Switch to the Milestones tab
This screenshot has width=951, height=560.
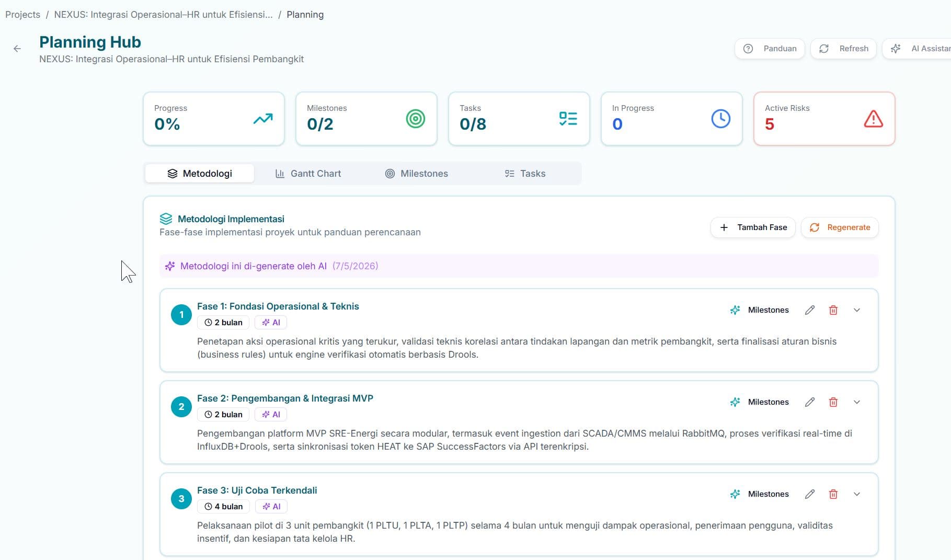(417, 174)
